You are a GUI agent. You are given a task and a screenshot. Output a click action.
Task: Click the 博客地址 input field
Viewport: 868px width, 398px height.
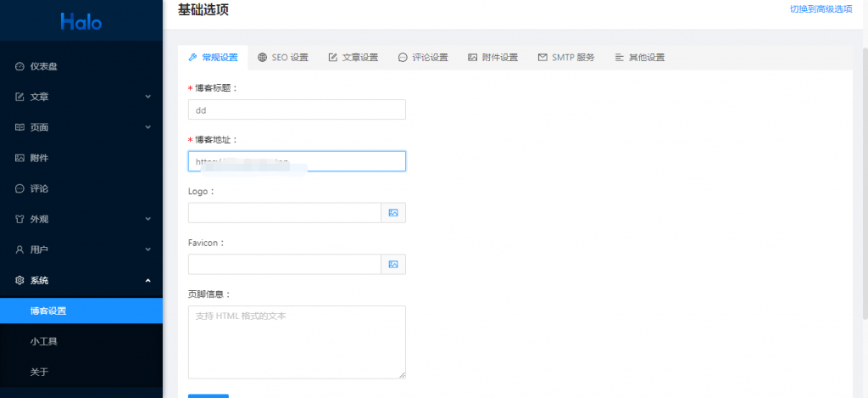[297, 161]
